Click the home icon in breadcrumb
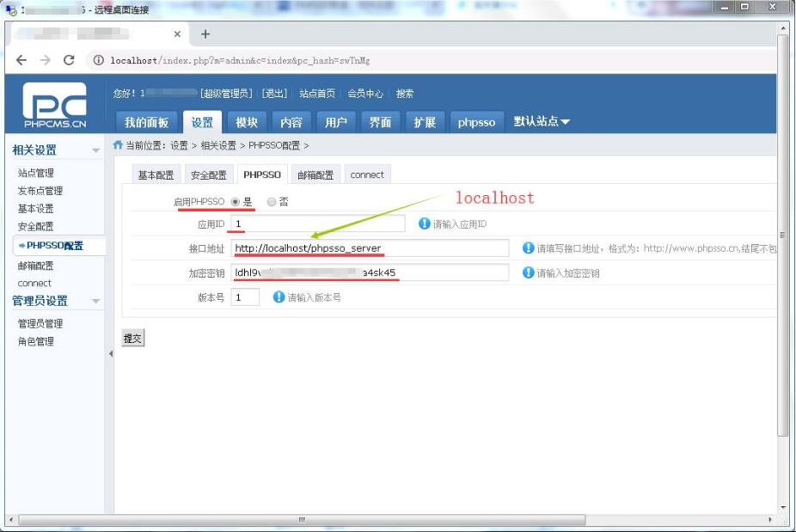The width and height of the screenshot is (796, 532). [118, 145]
